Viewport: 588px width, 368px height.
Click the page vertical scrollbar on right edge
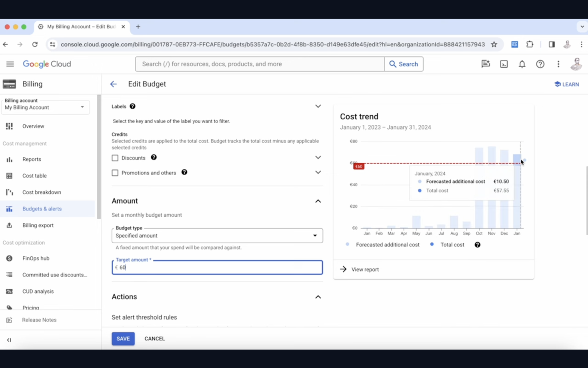(586, 200)
